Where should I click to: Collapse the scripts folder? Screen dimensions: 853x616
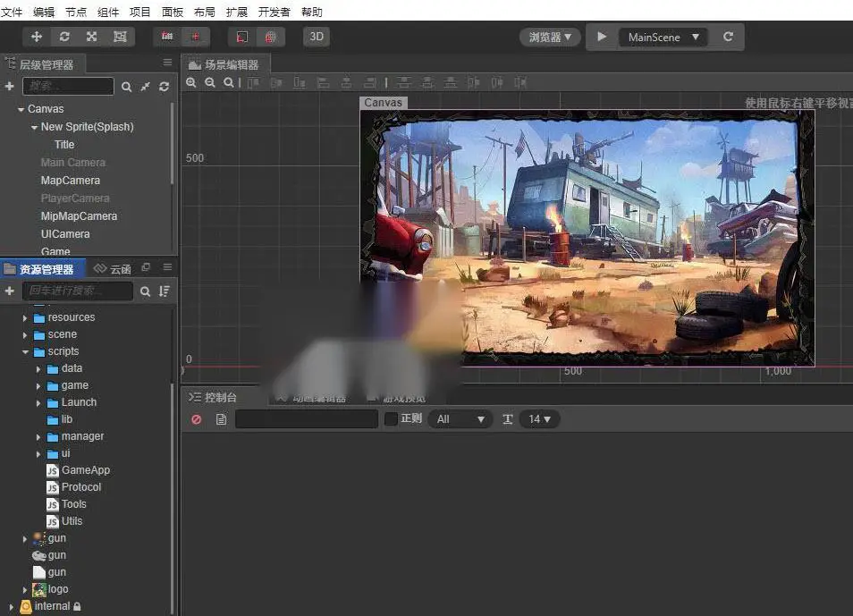(25, 352)
